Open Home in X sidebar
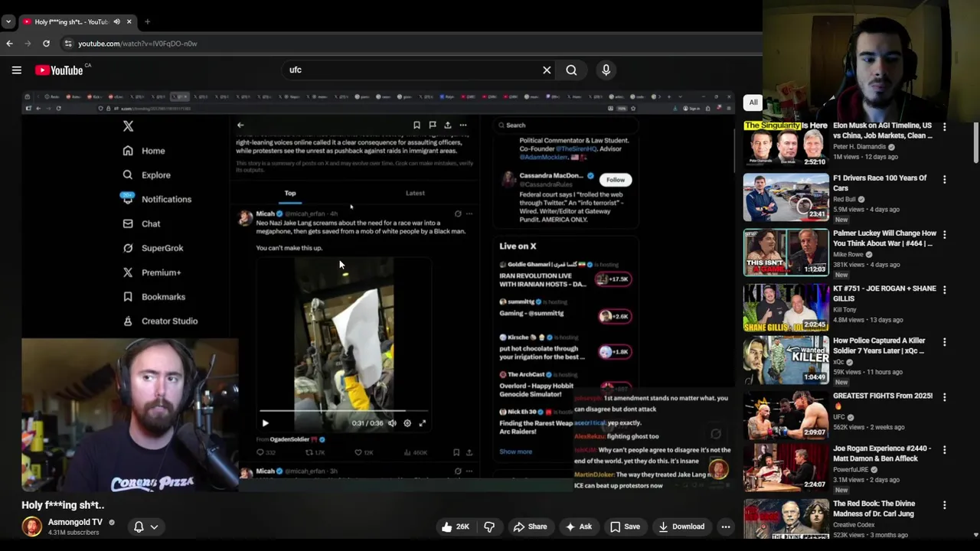The image size is (980, 551). pos(144,151)
